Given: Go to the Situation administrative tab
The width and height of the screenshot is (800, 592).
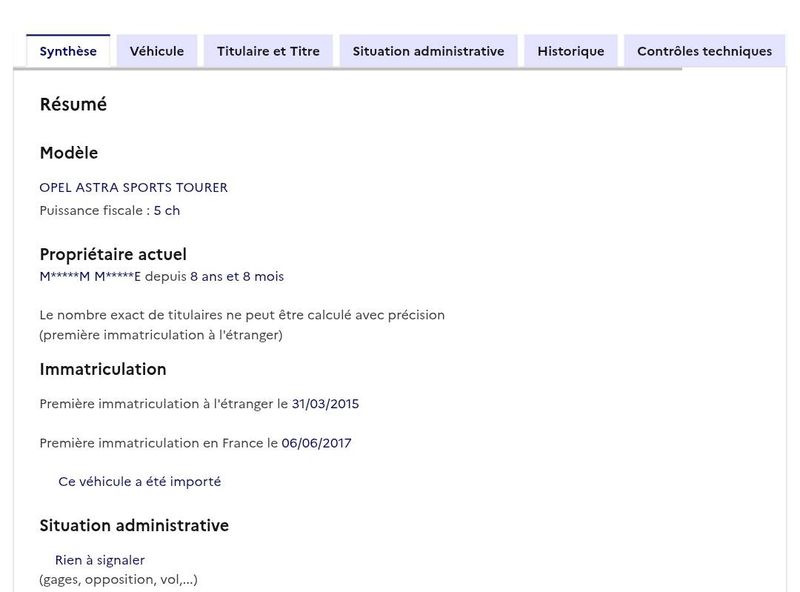Looking at the screenshot, I should pyautogui.click(x=428, y=51).
